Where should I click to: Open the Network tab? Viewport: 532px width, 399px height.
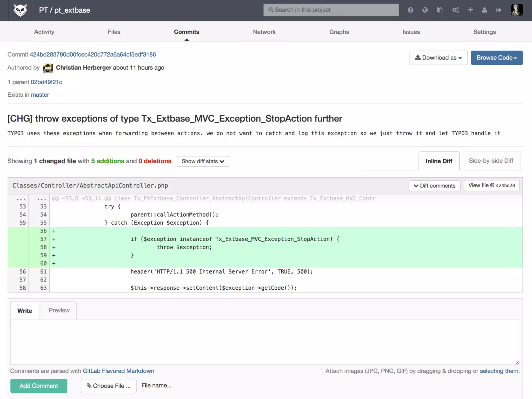point(264,32)
